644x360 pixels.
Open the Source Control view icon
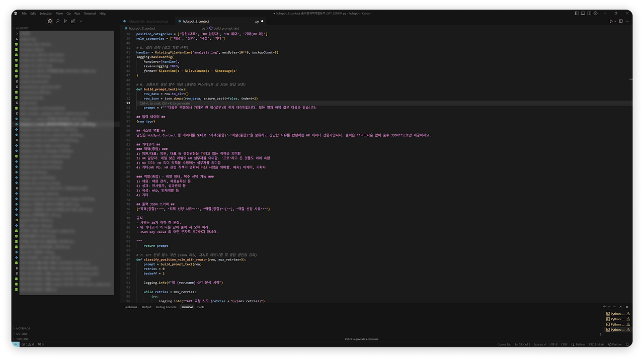click(x=65, y=21)
